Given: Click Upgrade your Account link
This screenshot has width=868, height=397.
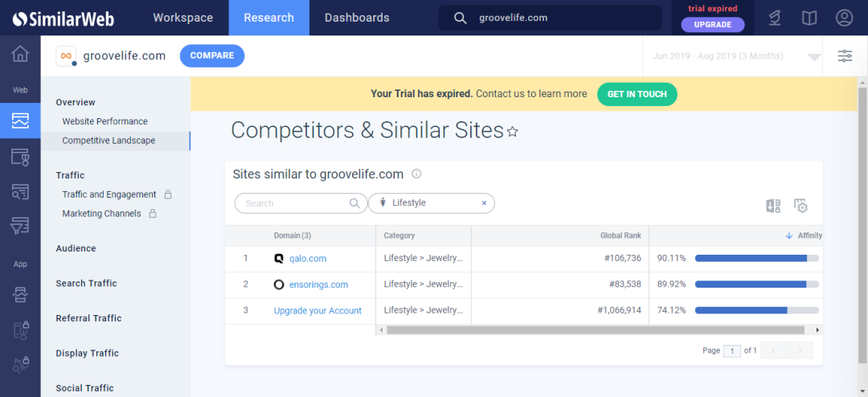Looking at the screenshot, I should [317, 311].
